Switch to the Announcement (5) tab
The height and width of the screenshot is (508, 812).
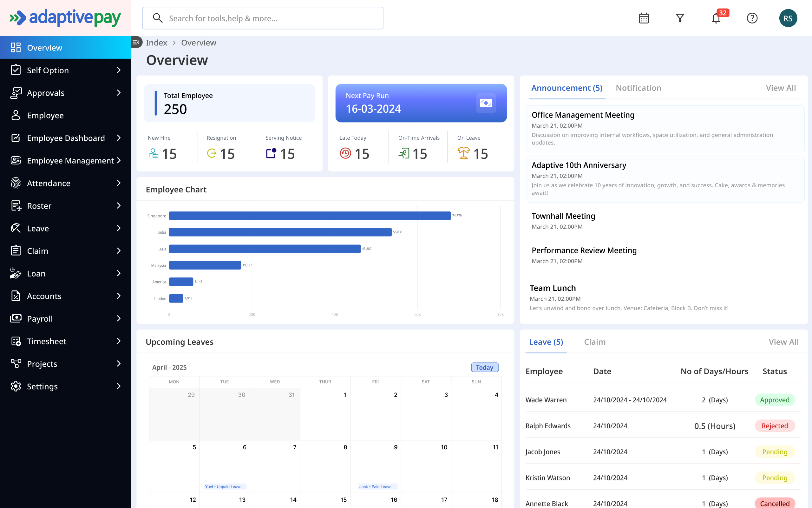coord(567,88)
